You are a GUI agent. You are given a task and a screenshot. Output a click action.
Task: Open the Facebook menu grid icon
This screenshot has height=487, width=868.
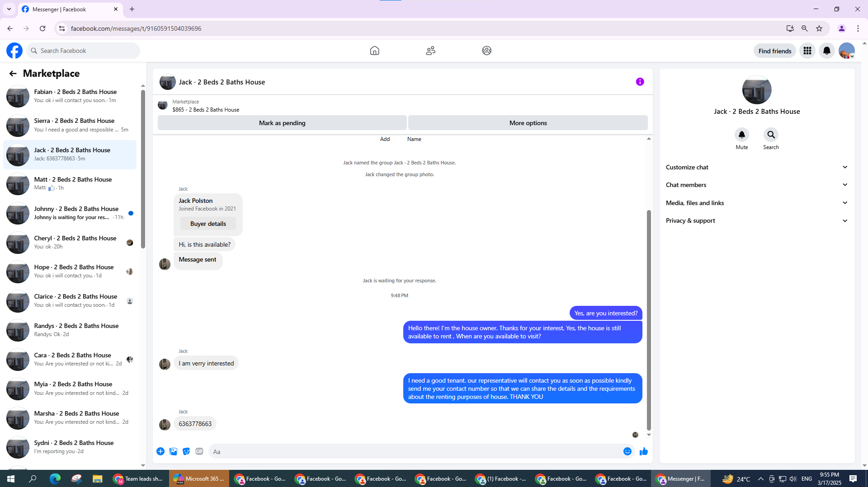(807, 51)
